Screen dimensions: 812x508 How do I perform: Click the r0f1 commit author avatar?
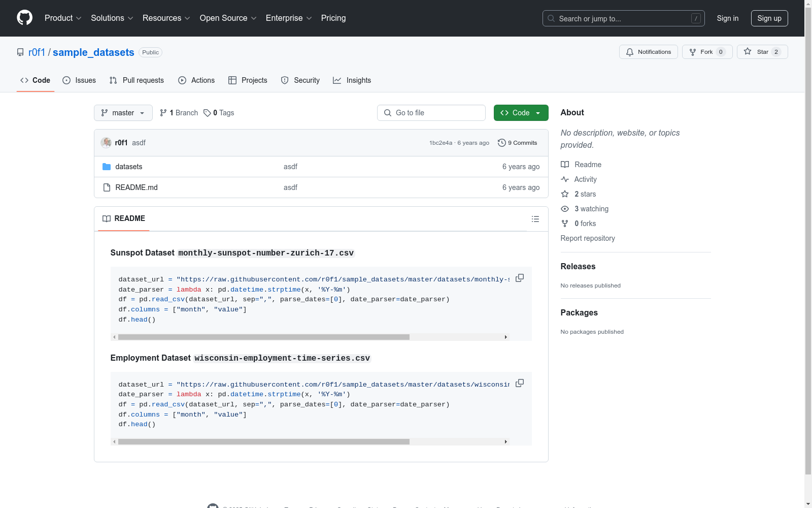pyautogui.click(x=106, y=143)
